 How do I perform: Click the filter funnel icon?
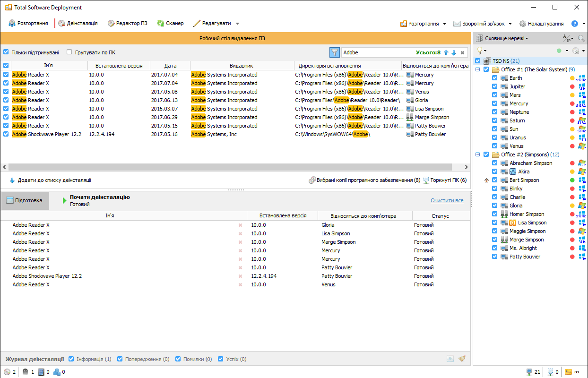(335, 52)
